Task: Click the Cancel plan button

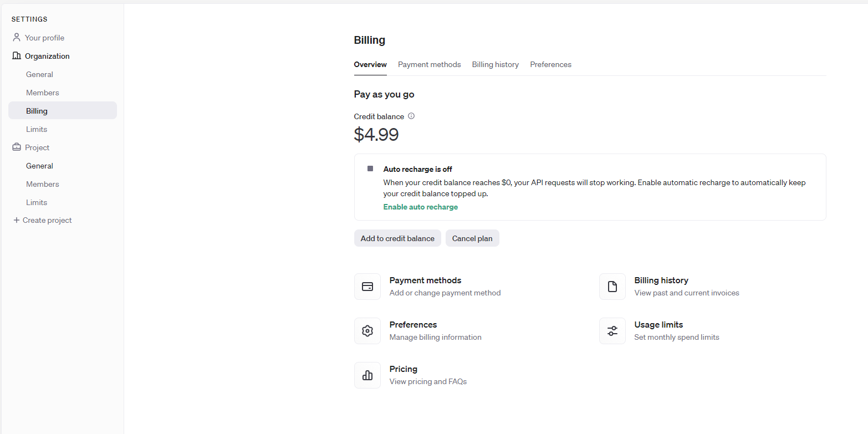Action: pyautogui.click(x=472, y=238)
